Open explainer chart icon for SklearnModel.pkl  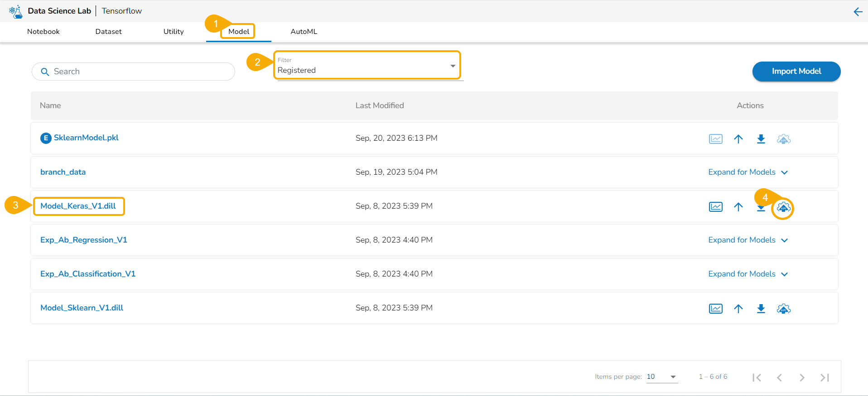click(715, 139)
